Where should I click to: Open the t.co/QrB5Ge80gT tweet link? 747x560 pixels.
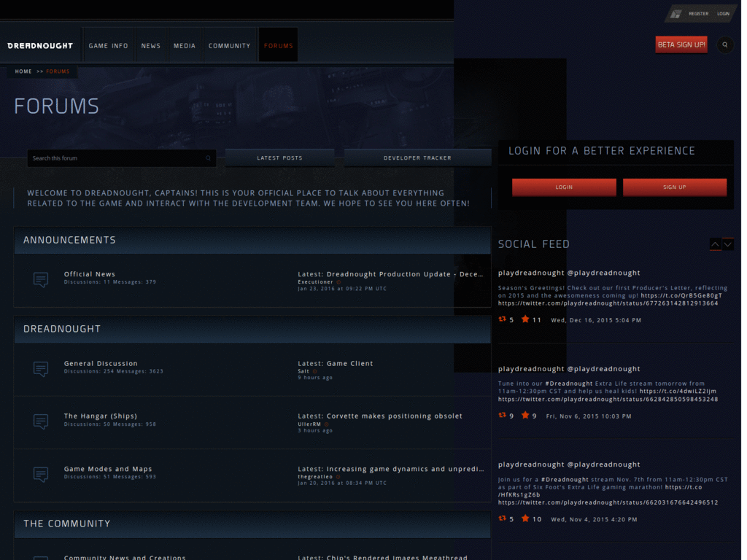click(681, 296)
